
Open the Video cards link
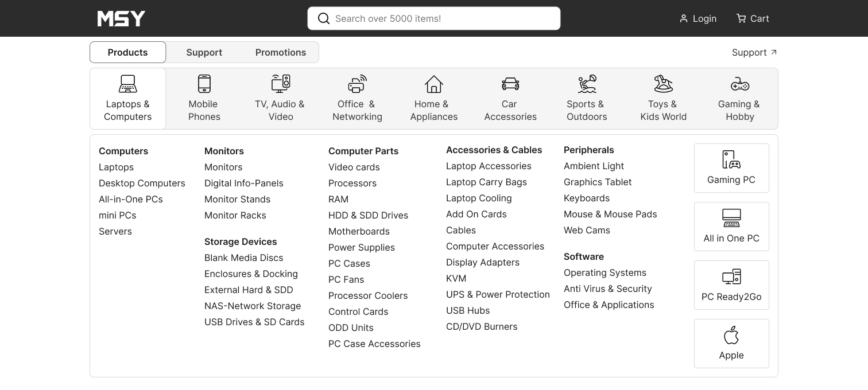(x=354, y=167)
